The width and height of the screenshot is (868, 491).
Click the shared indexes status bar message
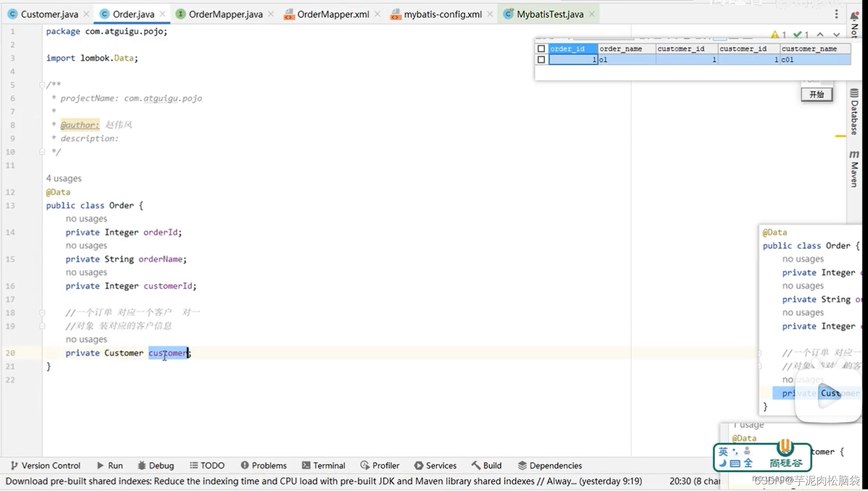(x=323, y=481)
